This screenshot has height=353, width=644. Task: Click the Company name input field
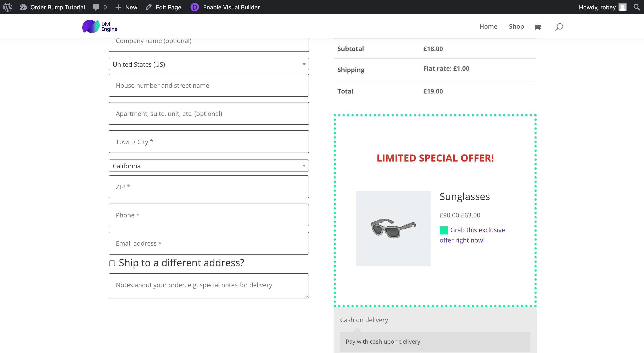pos(209,45)
